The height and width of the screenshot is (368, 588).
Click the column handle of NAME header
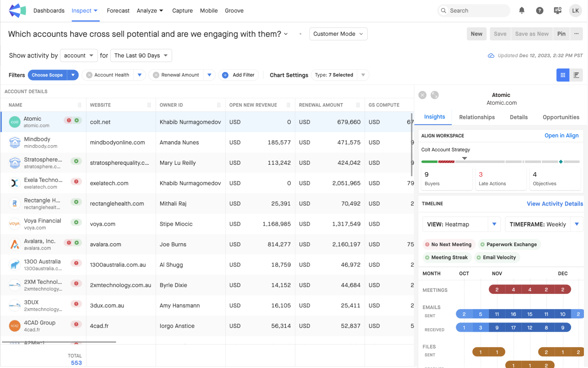click(x=80, y=105)
